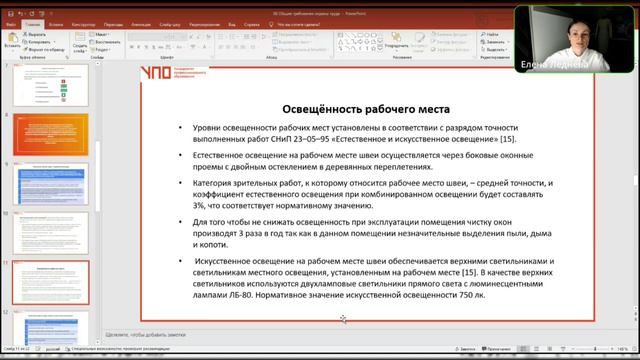Open the Файл tab
The width and height of the screenshot is (640, 360).
pos(11,24)
